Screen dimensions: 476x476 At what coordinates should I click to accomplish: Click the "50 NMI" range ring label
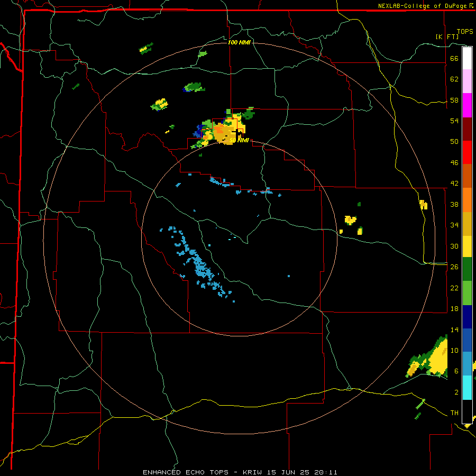(x=239, y=140)
